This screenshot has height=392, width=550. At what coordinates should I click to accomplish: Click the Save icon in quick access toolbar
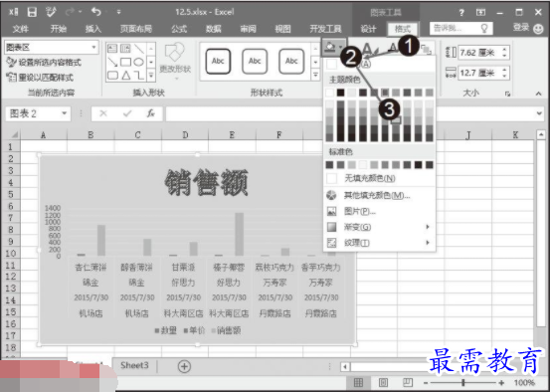32,13
